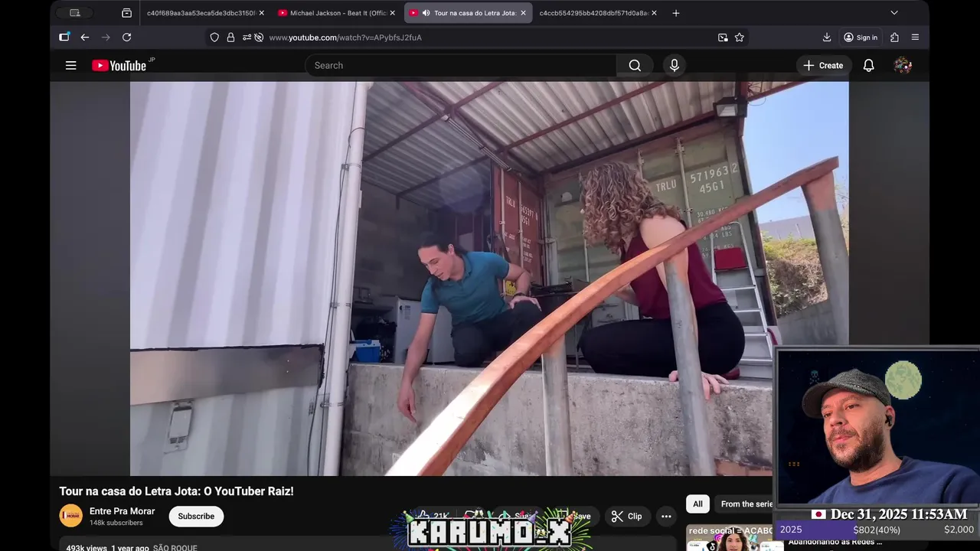Go forward with the browser arrow
Image resolution: width=980 pixels, height=551 pixels.
point(106,37)
